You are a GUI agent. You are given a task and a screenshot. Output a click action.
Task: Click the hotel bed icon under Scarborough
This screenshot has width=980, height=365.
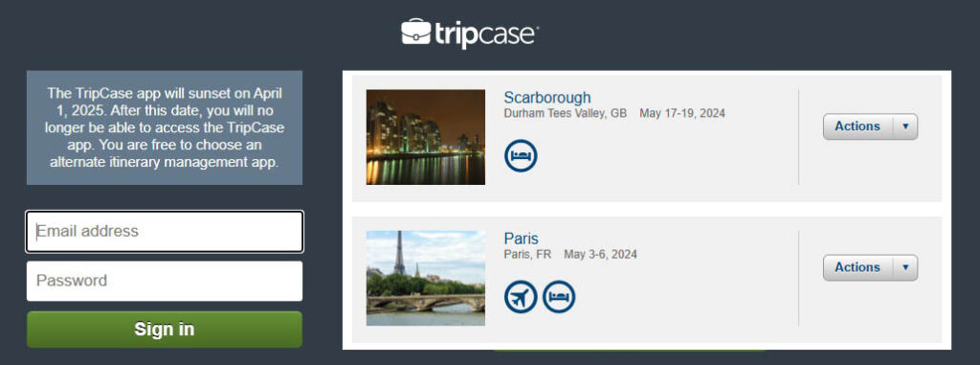pos(521,156)
